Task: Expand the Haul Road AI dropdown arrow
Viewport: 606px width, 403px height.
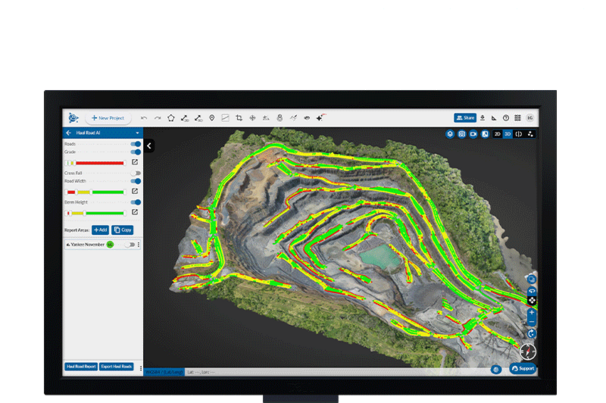Action: pos(137,133)
